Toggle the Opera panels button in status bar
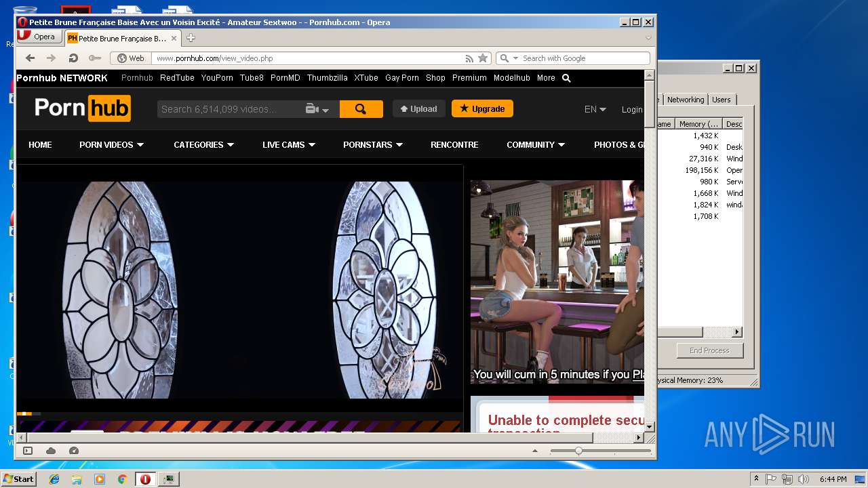This screenshot has width=868, height=488. [28, 451]
